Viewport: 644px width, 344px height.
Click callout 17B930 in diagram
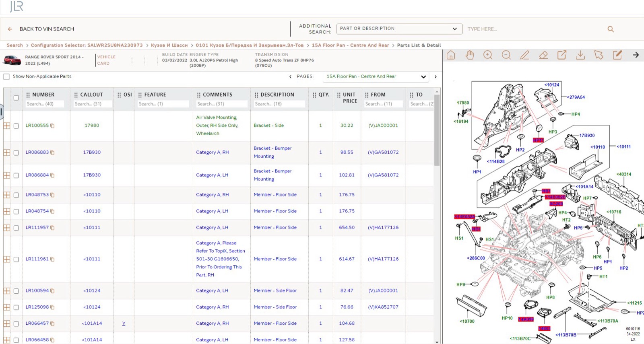click(x=587, y=136)
